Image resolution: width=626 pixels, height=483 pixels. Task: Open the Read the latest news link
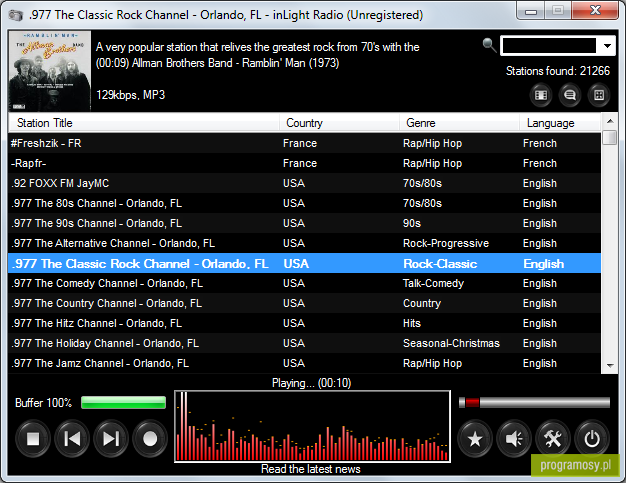[x=311, y=469]
